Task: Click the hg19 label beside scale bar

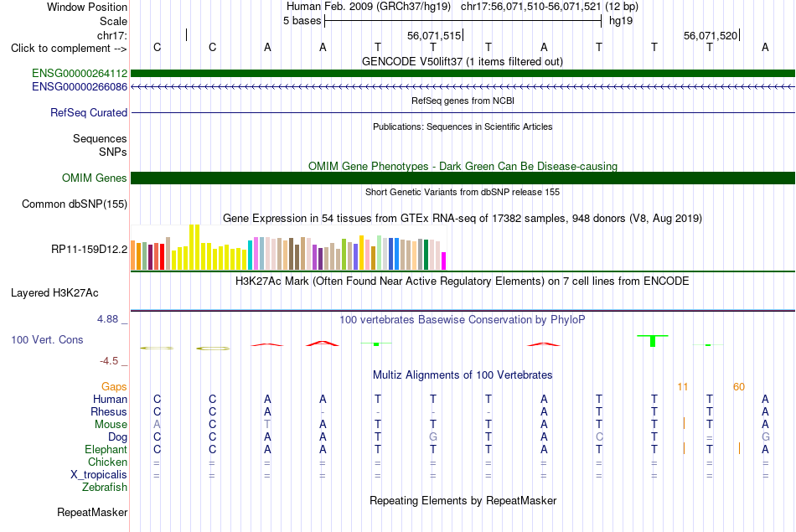Action: click(x=621, y=21)
